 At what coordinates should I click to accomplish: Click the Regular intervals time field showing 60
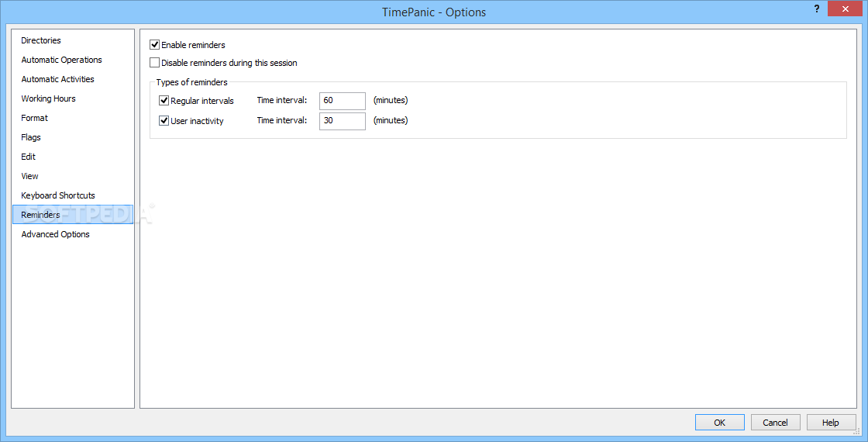click(342, 101)
